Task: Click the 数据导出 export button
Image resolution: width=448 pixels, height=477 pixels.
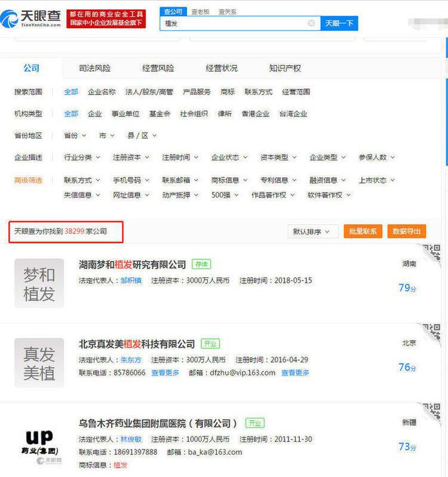Action: 406,231
